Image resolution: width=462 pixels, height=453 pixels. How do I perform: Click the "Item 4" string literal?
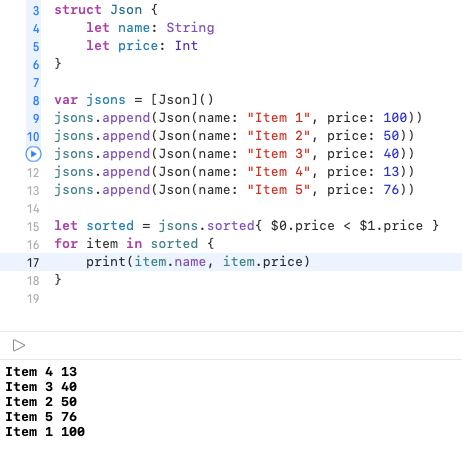click(x=279, y=172)
